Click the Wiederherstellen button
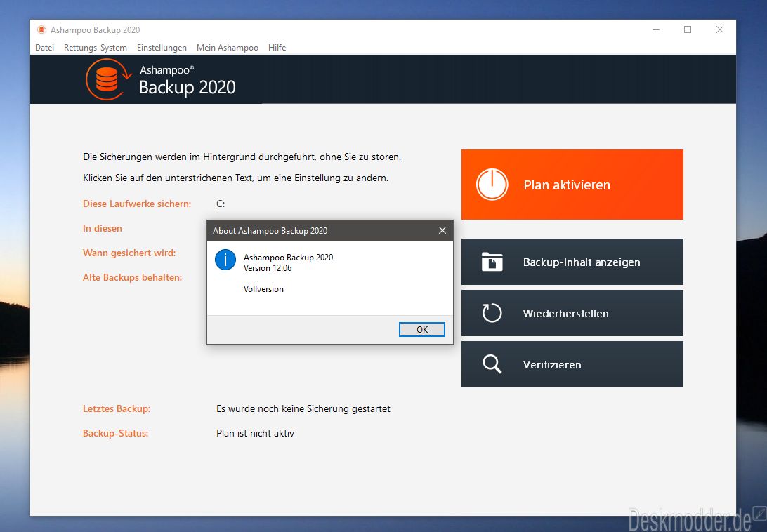The image size is (767, 532). coord(572,313)
